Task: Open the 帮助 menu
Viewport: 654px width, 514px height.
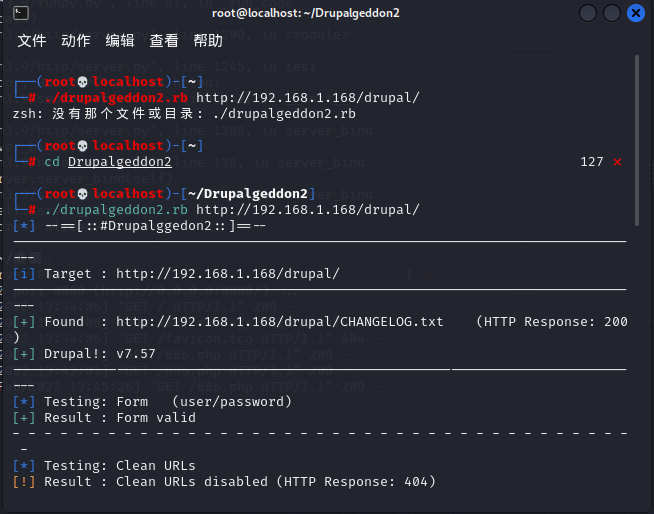Action: pos(208,41)
